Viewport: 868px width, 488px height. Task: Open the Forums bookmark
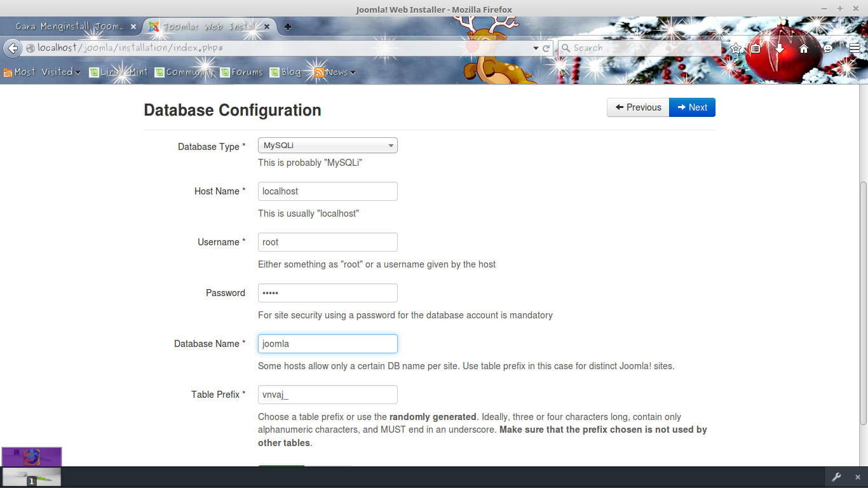click(x=241, y=72)
